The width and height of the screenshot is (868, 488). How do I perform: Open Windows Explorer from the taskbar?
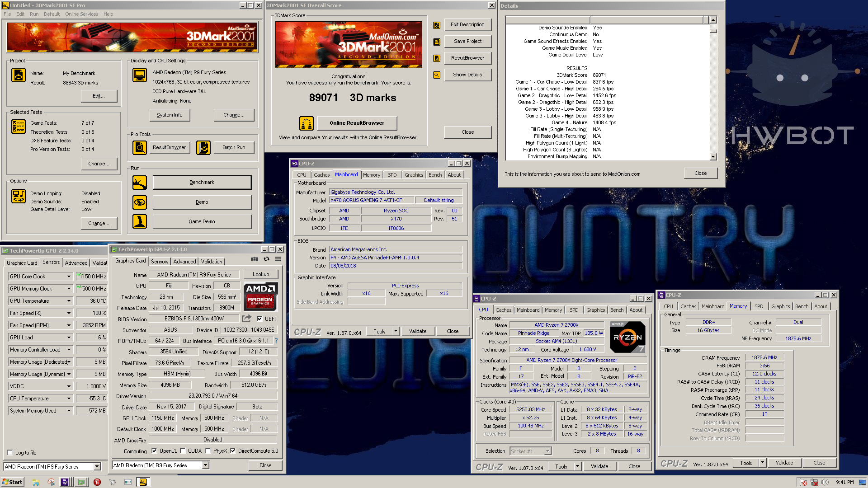[x=35, y=482]
